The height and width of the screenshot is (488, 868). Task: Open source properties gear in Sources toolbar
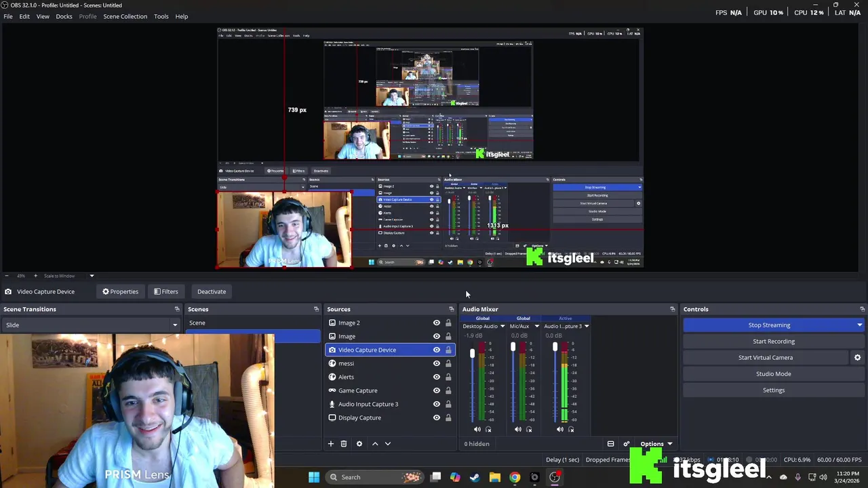(359, 444)
